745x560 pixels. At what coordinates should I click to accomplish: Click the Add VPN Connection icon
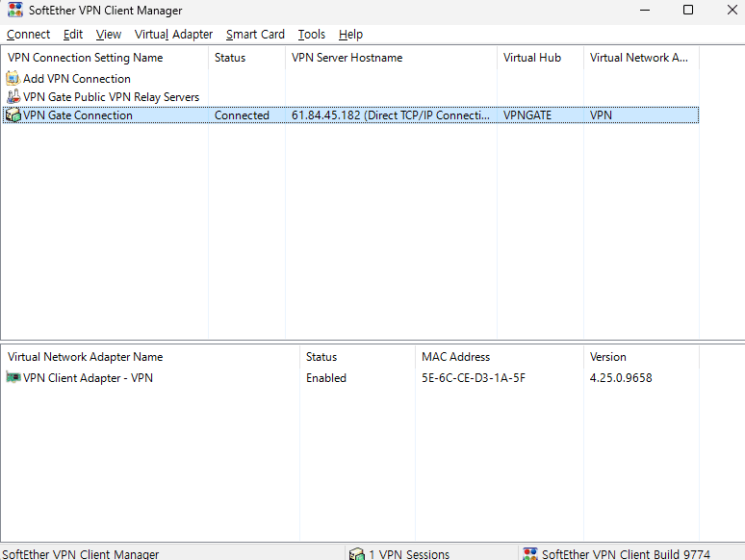(x=13, y=79)
